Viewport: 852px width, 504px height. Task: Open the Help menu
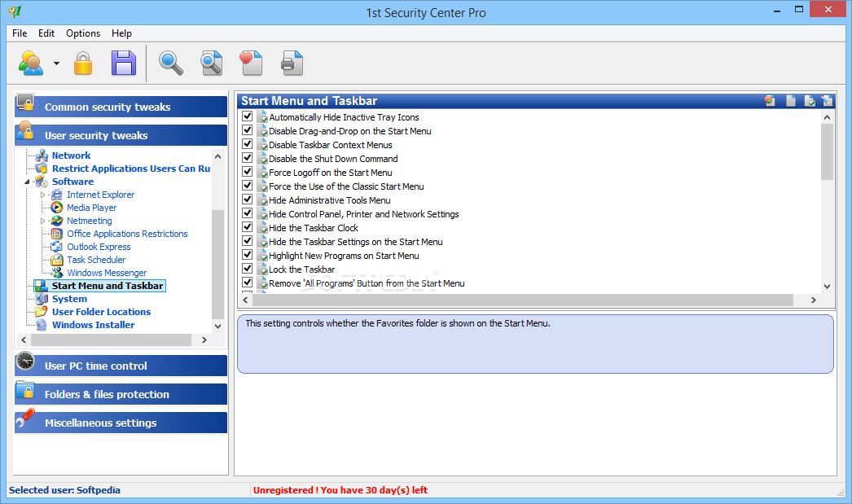pyautogui.click(x=121, y=33)
